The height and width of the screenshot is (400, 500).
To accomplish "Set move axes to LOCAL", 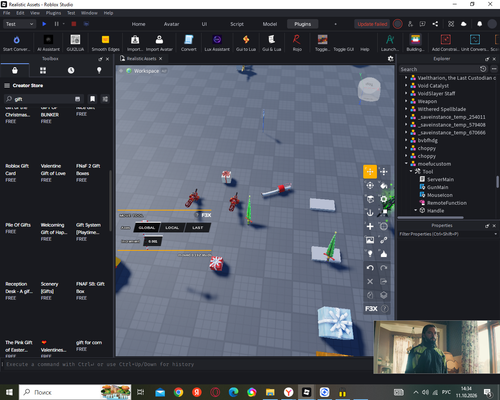I will point(172,228).
